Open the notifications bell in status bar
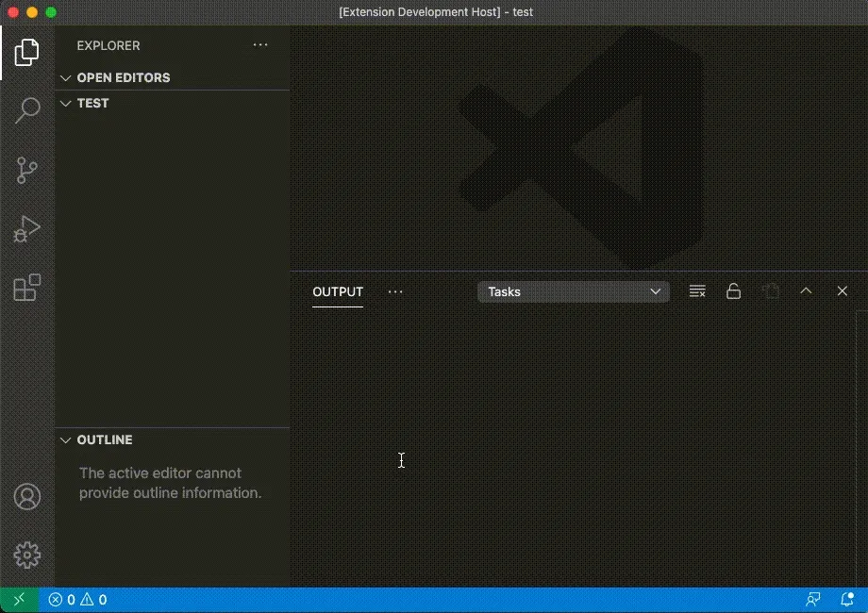 [846, 600]
